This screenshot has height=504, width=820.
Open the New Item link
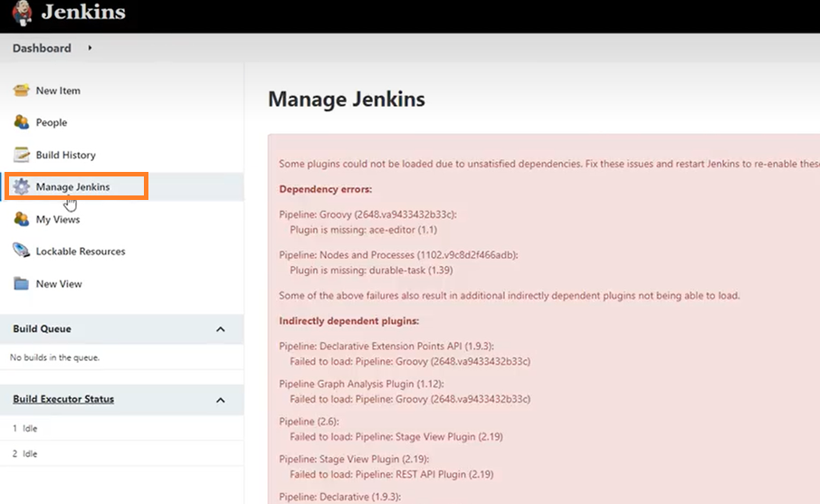pyautogui.click(x=58, y=90)
